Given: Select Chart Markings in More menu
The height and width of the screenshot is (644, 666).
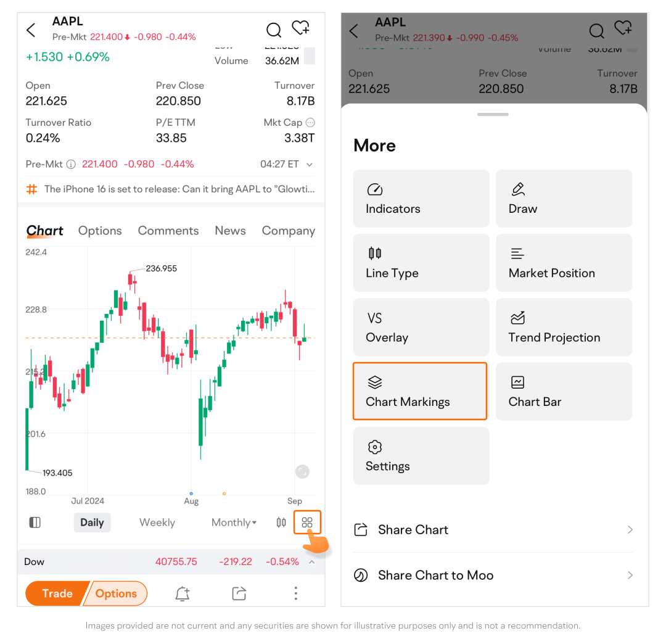Looking at the screenshot, I should [x=420, y=392].
